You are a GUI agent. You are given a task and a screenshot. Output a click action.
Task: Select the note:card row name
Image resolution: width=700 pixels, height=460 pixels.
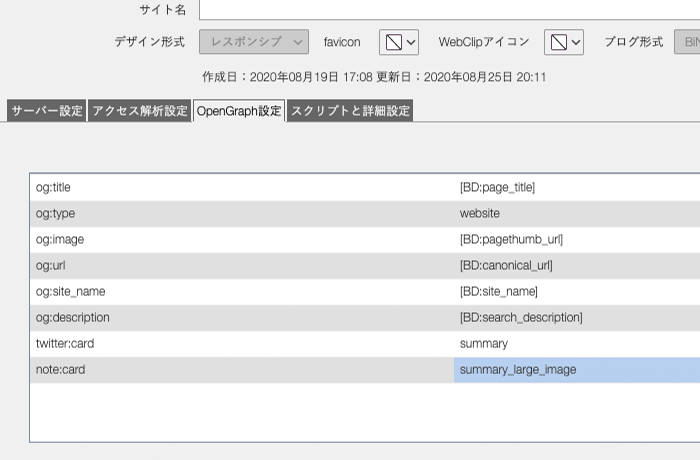pos(60,370)
